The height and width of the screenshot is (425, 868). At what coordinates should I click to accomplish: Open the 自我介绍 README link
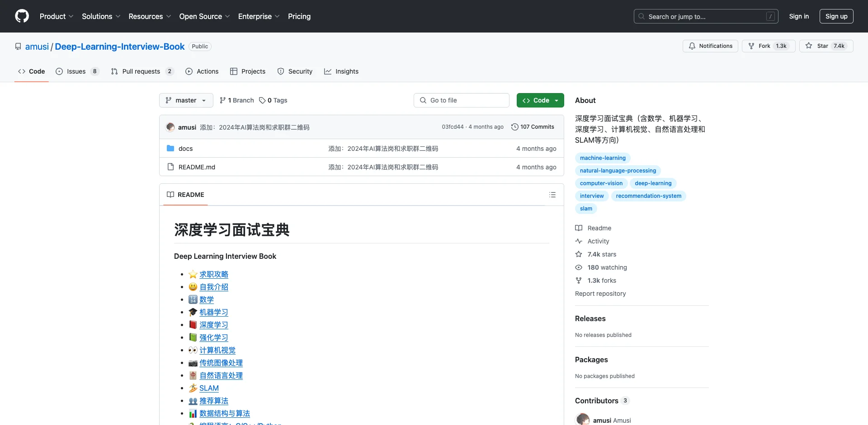tap(214, 287)
